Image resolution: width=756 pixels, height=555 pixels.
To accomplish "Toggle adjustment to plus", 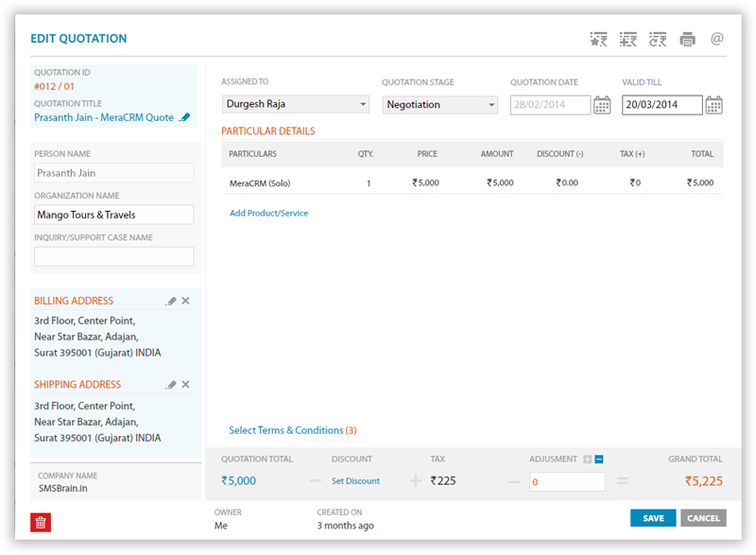I will [x=587, y=460].
